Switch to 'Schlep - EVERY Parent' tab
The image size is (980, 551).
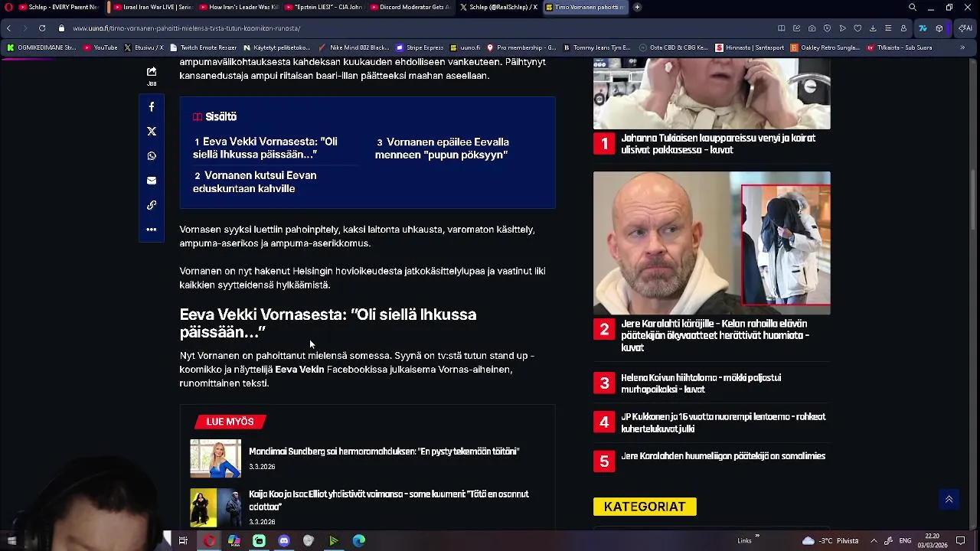(59, 7)
